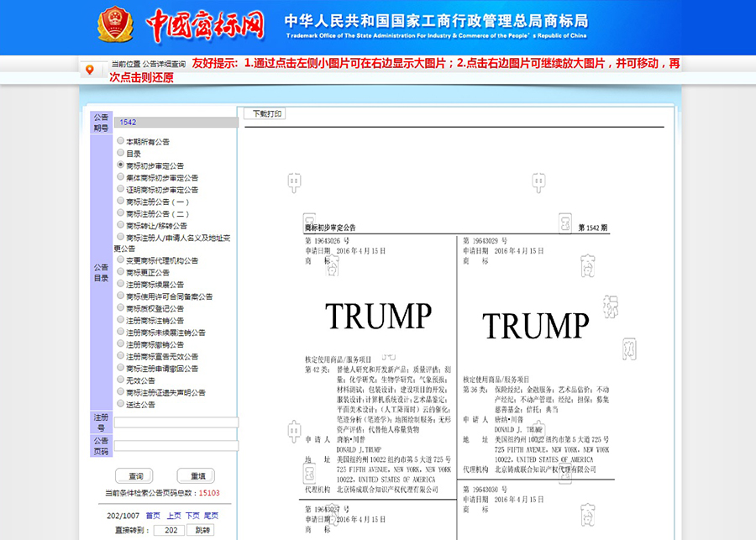
Task: Select 注册商标宣告无效公告 radio button
Action: [120, 356]
